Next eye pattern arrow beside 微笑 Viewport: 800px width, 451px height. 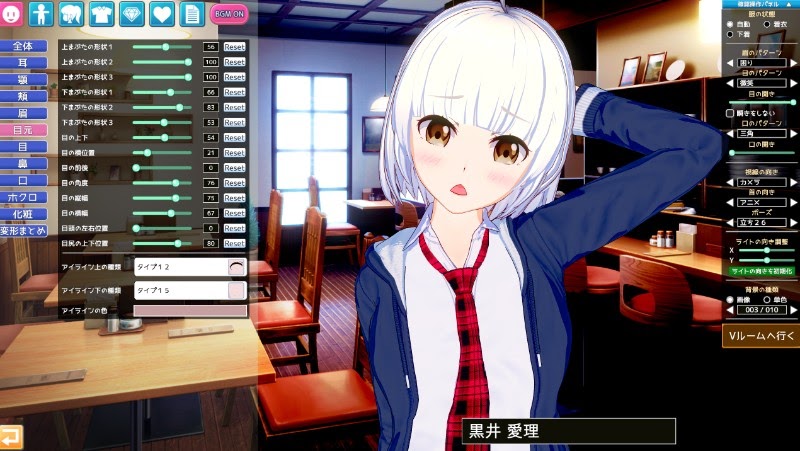point(793,83)
